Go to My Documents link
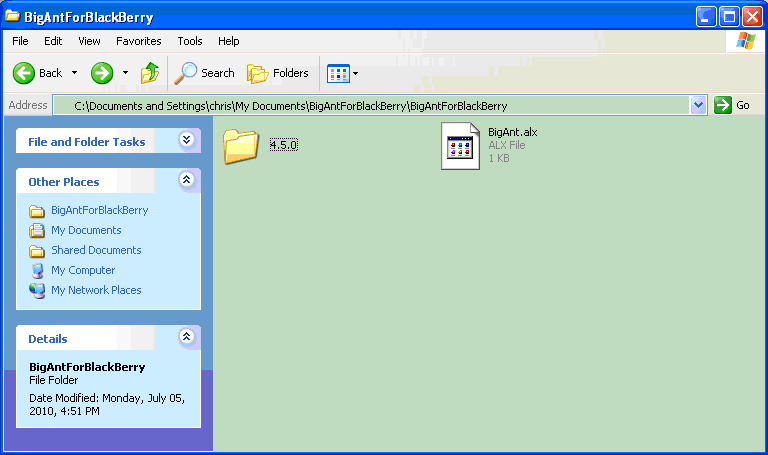This screenshot has width=768, height=455. [86, 230]
